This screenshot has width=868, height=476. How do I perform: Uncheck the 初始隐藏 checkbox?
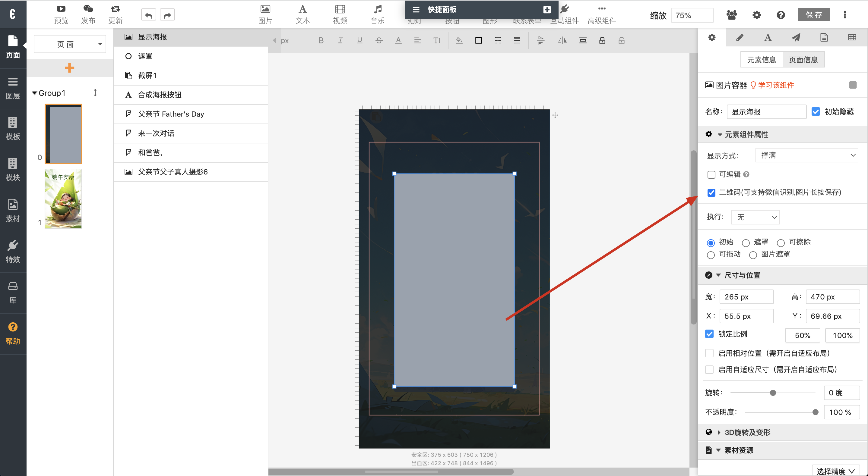pos(816,111)
